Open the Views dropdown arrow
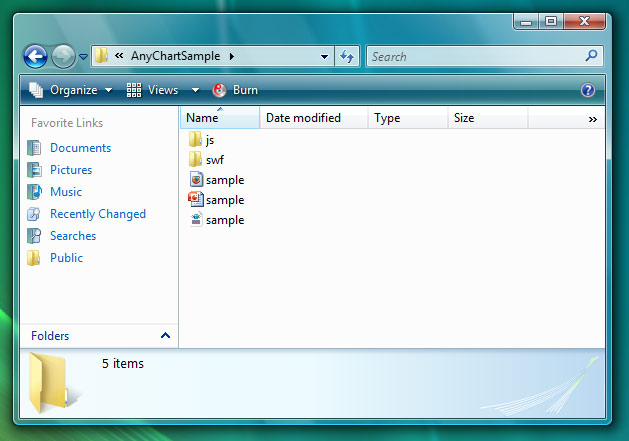The width and height of the screenshot is (629, 441). pyautogui.click(x=193, y=90)
